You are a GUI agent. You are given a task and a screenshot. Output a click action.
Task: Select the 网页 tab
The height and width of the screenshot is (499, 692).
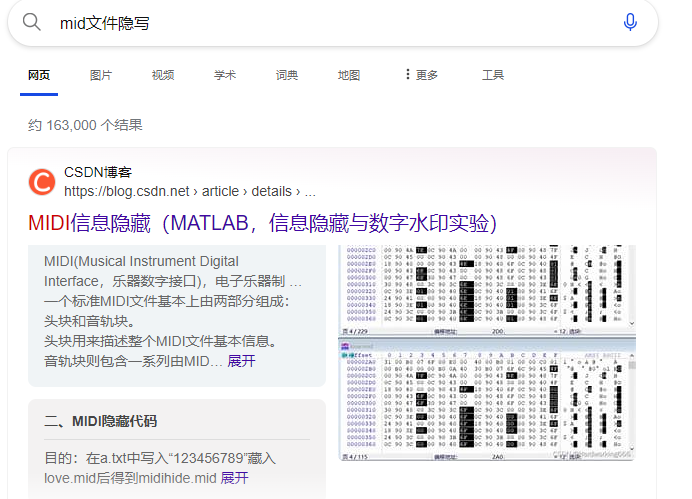[39, 75]
